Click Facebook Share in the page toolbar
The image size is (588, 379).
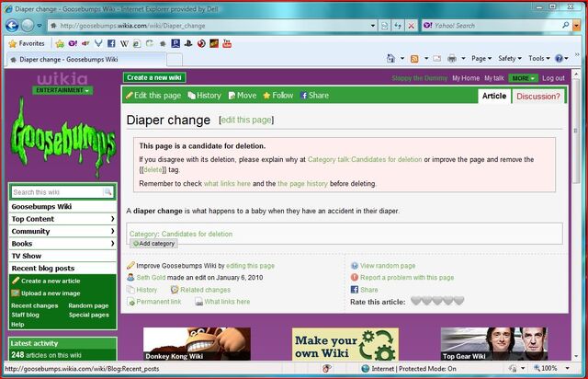(314, 96)
